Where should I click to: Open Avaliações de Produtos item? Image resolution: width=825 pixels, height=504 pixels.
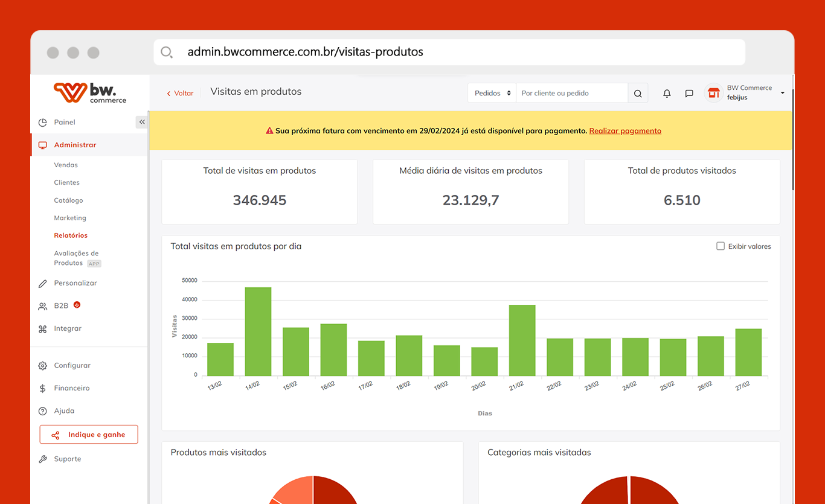(x=77, y=258)
